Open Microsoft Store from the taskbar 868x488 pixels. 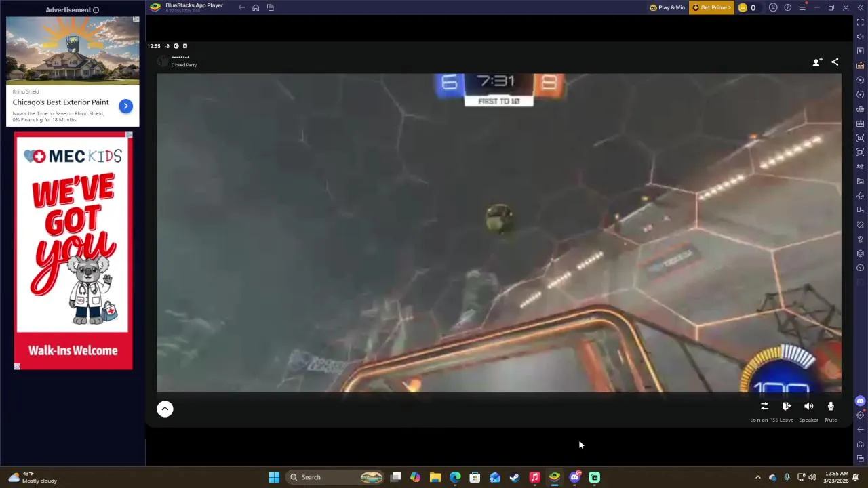pos(475,477)
